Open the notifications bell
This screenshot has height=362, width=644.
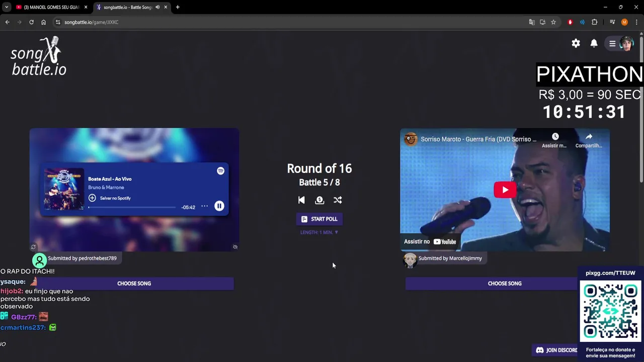594,43
